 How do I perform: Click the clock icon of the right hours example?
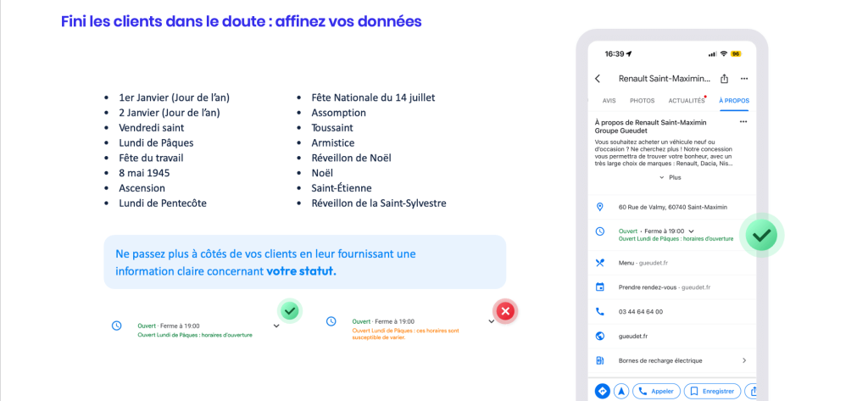tap(331, 321)
